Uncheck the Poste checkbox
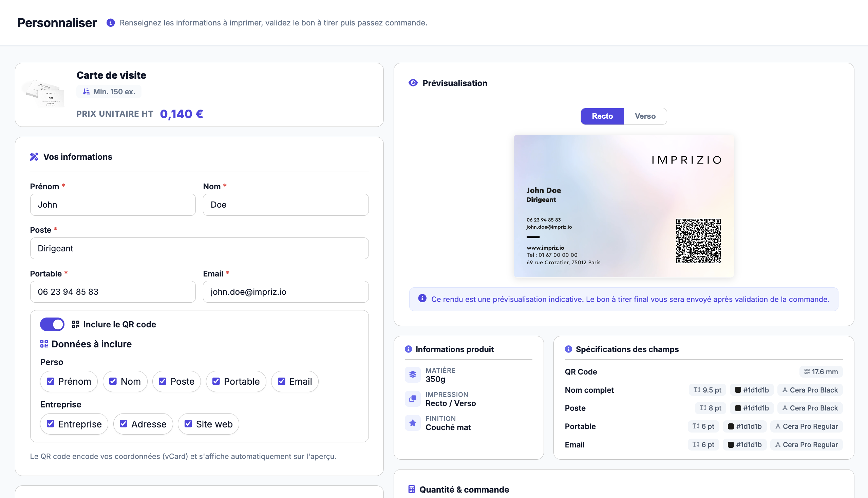 click(163, 381)
